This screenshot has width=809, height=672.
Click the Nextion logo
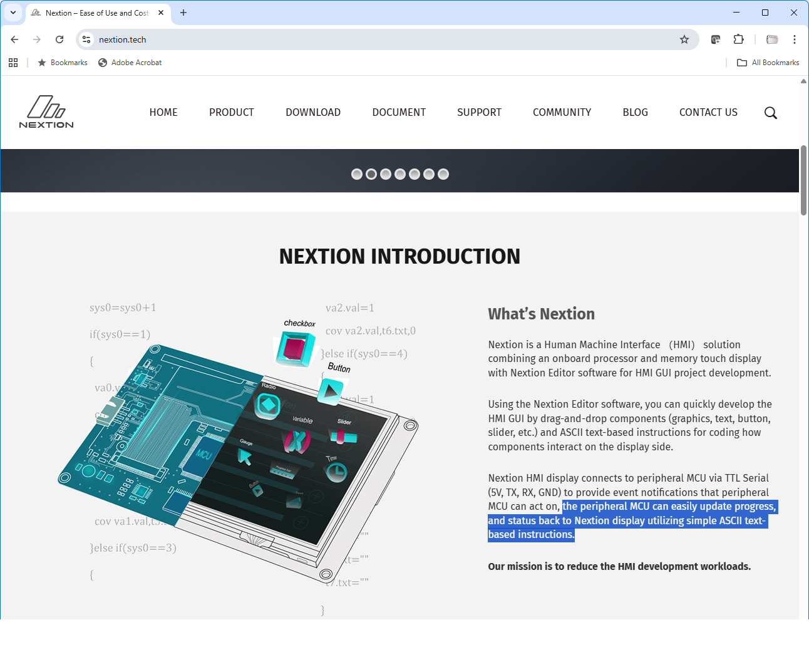(46, 112)
